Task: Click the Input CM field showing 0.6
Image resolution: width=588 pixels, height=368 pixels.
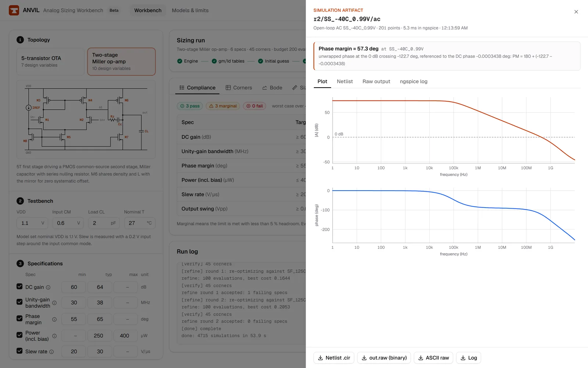Action: tap(68, 223)
